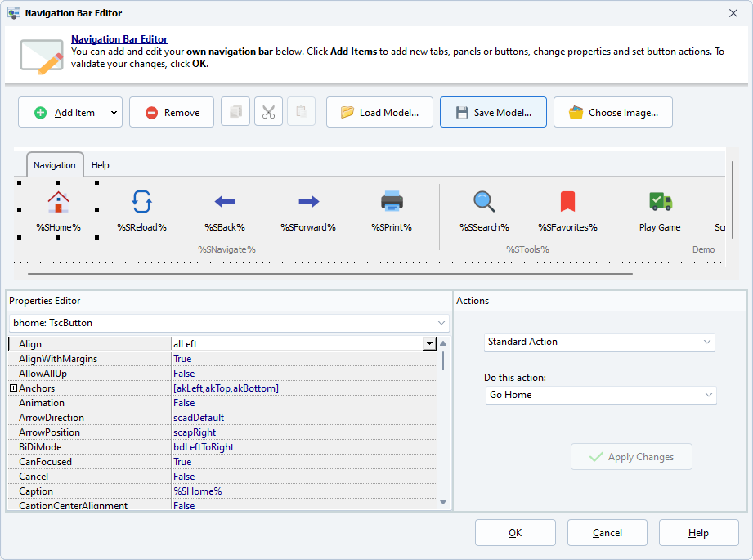The width and height of the screenshot is (753, 560).
Task: Click the Caption property value field
Action: coord(303,491)
